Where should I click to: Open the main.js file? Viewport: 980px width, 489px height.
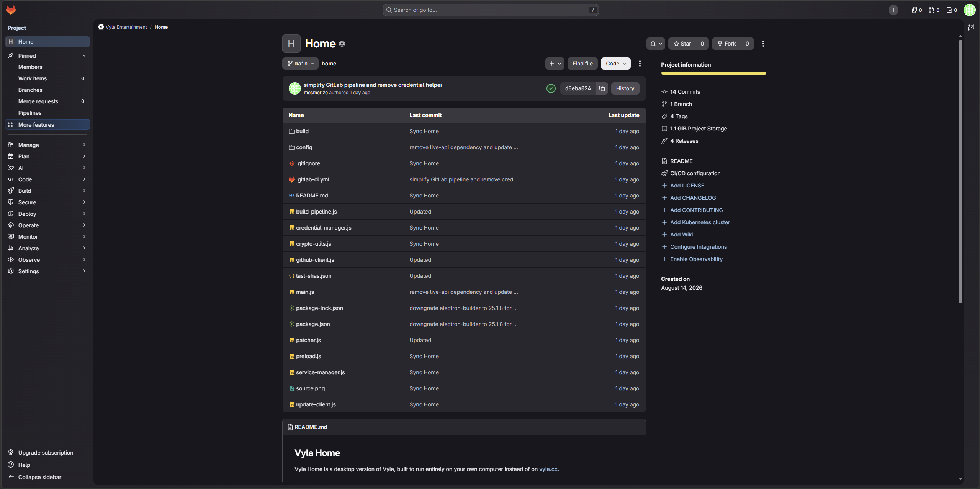[x=305, y=292]
